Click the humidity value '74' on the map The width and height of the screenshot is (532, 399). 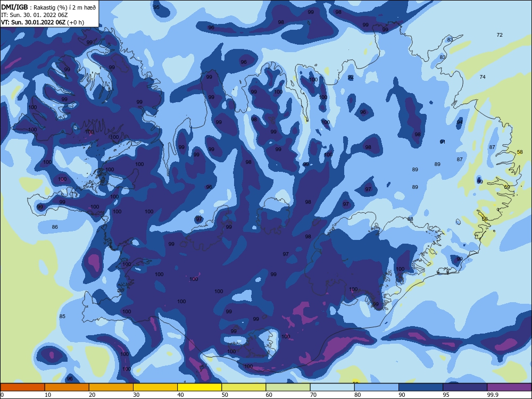[483, 77]
